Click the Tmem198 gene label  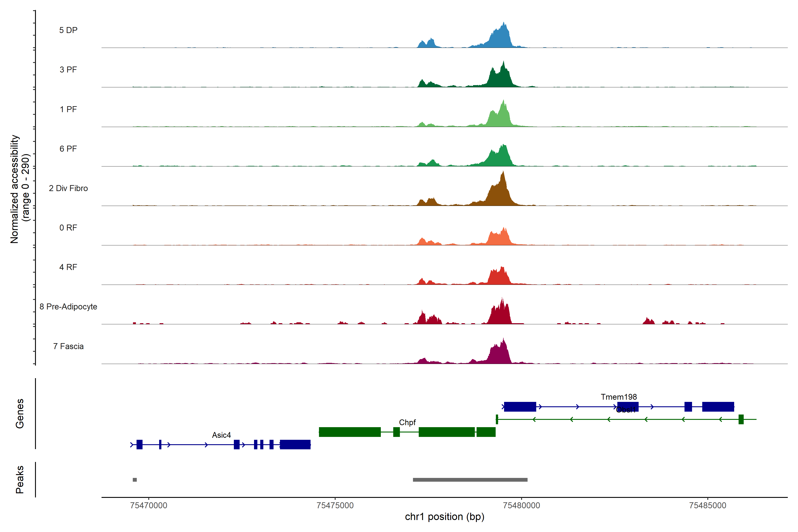click(618, 397)
